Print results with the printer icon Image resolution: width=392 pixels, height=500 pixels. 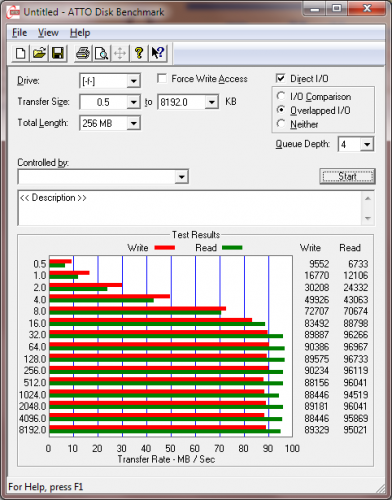[x=83, y=53]
